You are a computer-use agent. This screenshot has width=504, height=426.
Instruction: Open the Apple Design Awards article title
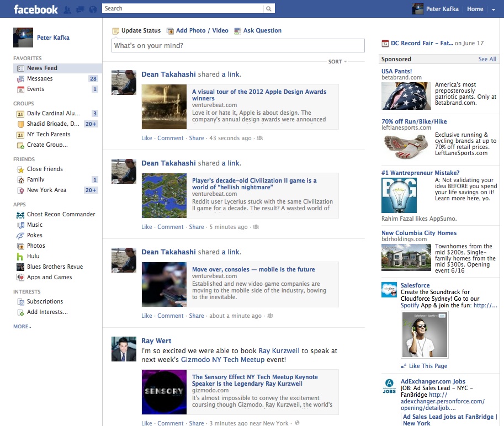click(259, 95)
